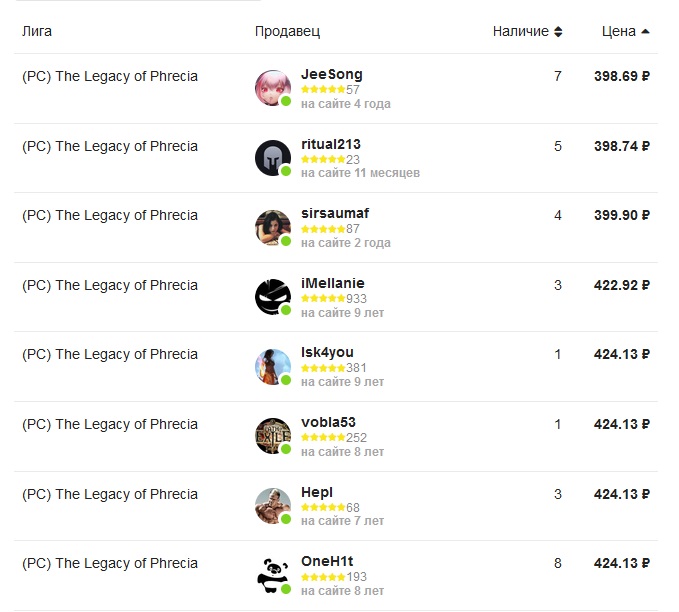Screen dimensions: 679x612
Task: Sort listings by Цена column arrow
Action: point(645,31)
